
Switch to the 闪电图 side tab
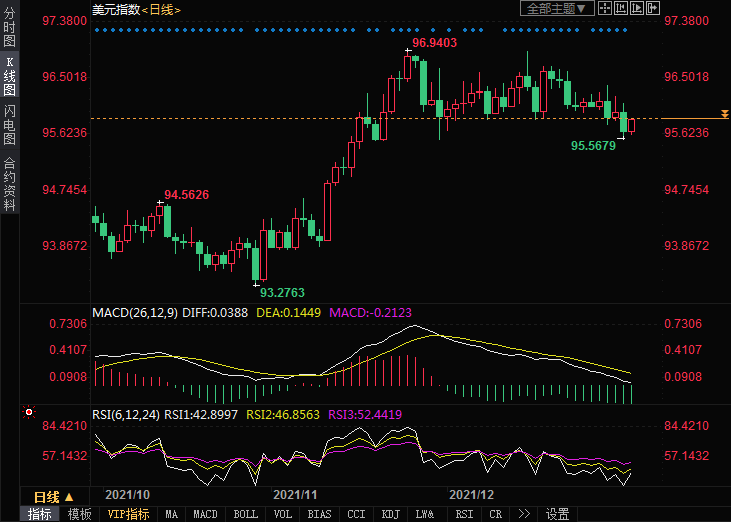pos(9,125)
